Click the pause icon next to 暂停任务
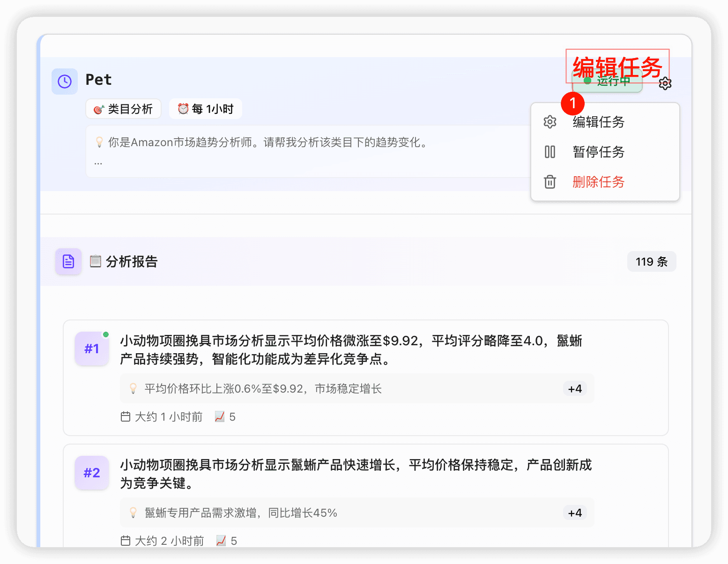728x564 pixels. (550, 152)
